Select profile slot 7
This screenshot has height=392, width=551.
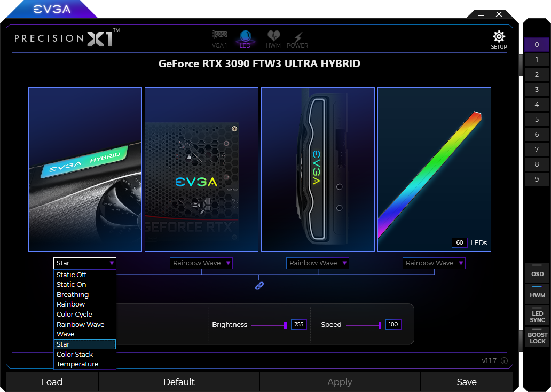click(x=537, y=149)
